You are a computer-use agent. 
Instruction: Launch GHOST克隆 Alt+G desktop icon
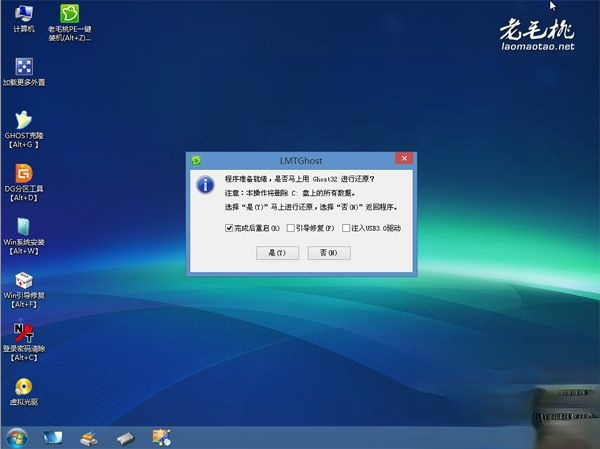coord(24,129)
